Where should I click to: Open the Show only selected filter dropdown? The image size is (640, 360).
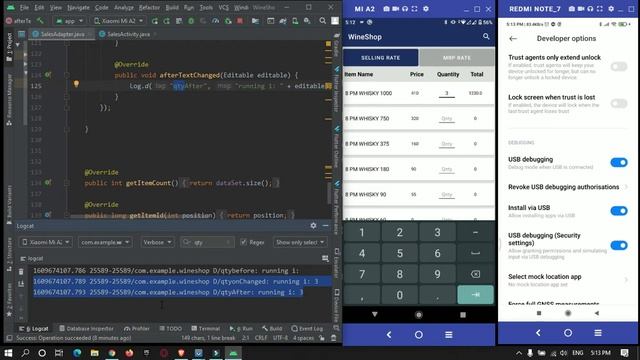[x=300, y=242]
